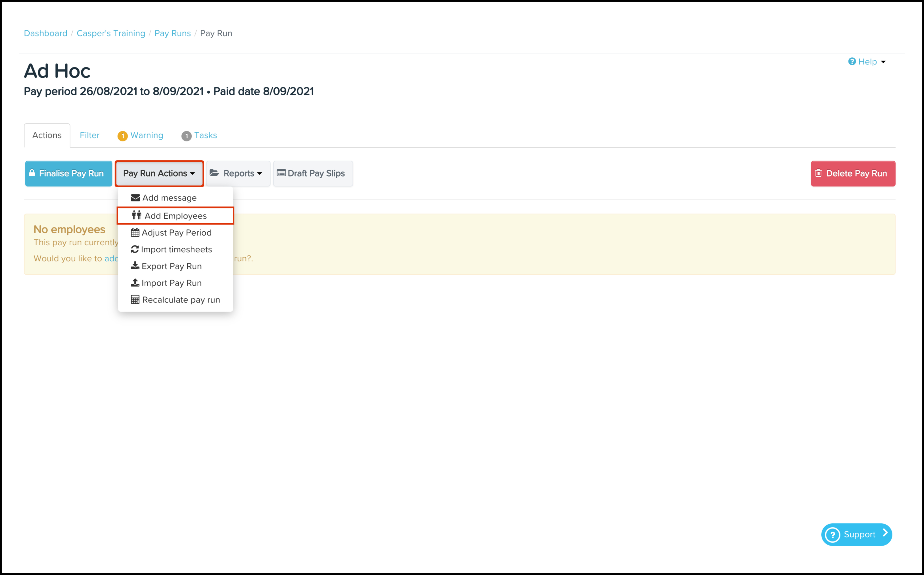924x575 pixels.
Task: Open the Help dropdown arrow
Action: [x=883, y=62]
